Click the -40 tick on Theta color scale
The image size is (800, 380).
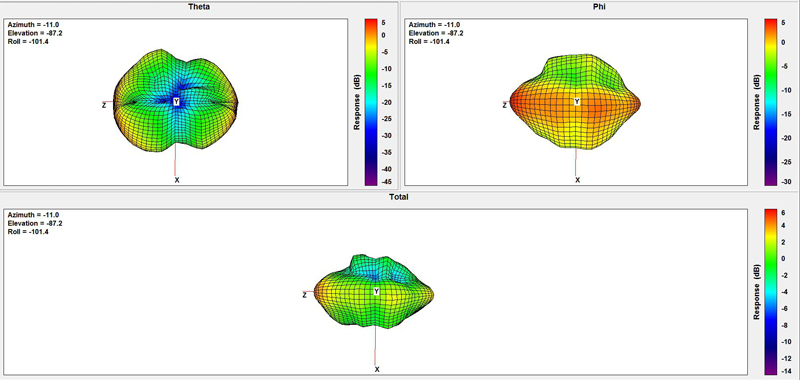(x=386, y=169)
